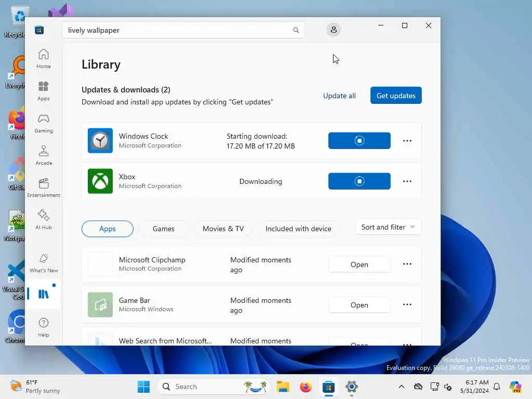
Task: Stop the Windows Clock download
Action: click(360, 140)
